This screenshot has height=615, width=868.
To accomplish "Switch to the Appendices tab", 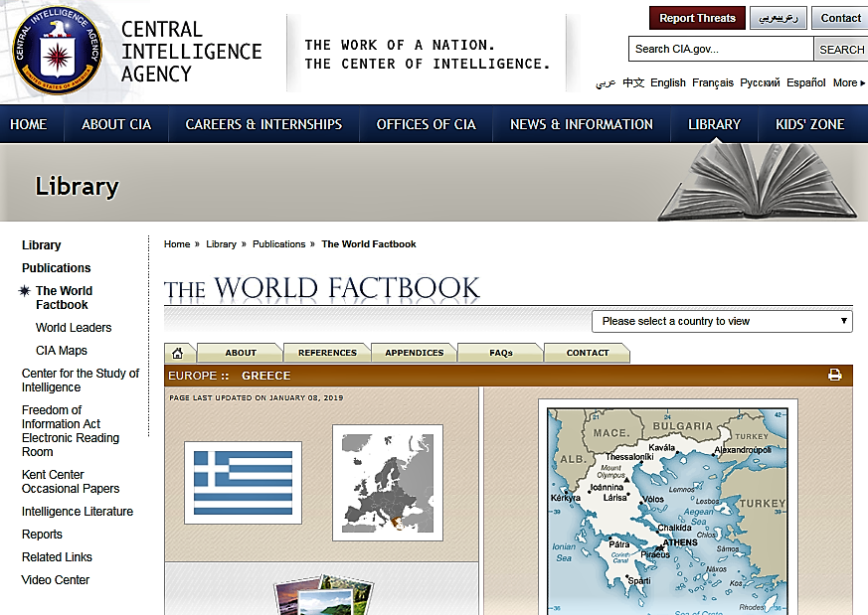I will point(414,353).
